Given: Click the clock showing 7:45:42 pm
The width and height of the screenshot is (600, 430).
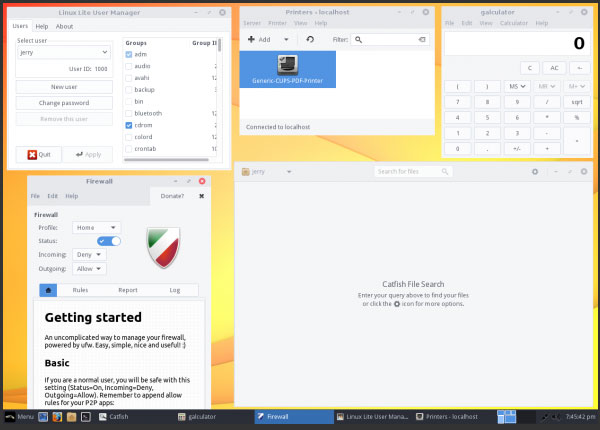Looking at the screenshot, I should tap(580, 417).
